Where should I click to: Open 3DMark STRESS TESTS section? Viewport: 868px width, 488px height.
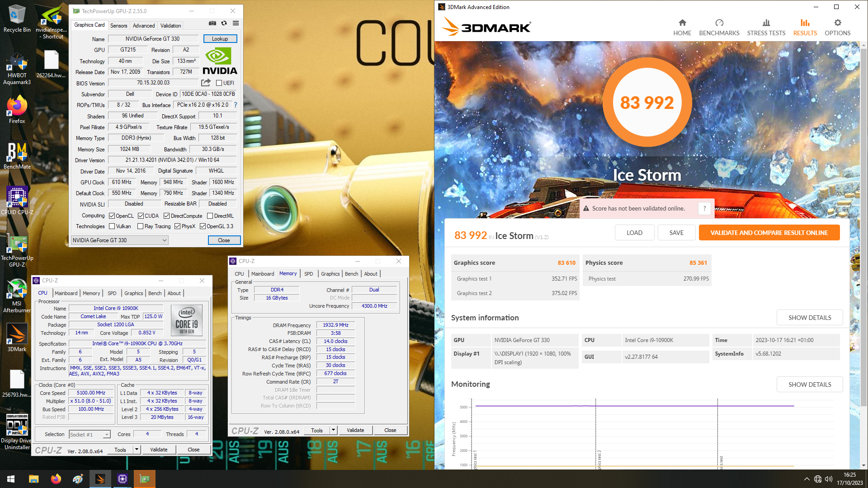tap(766, 28)
